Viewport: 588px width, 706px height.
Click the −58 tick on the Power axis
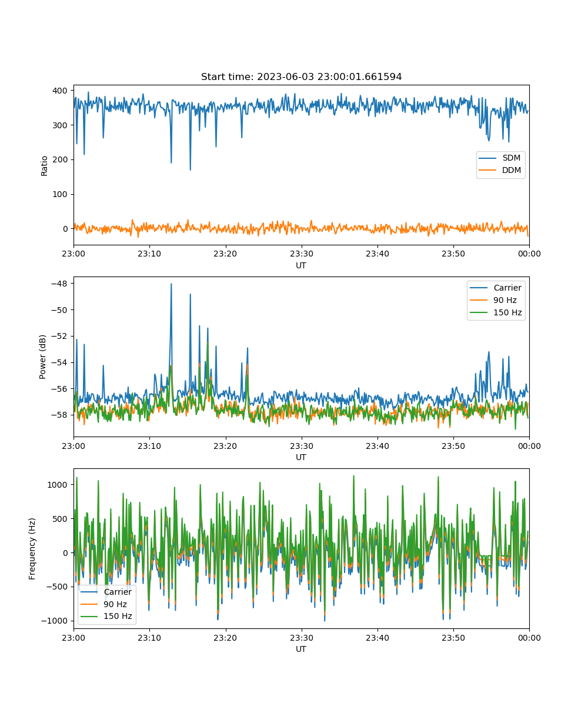pos(61,415)
